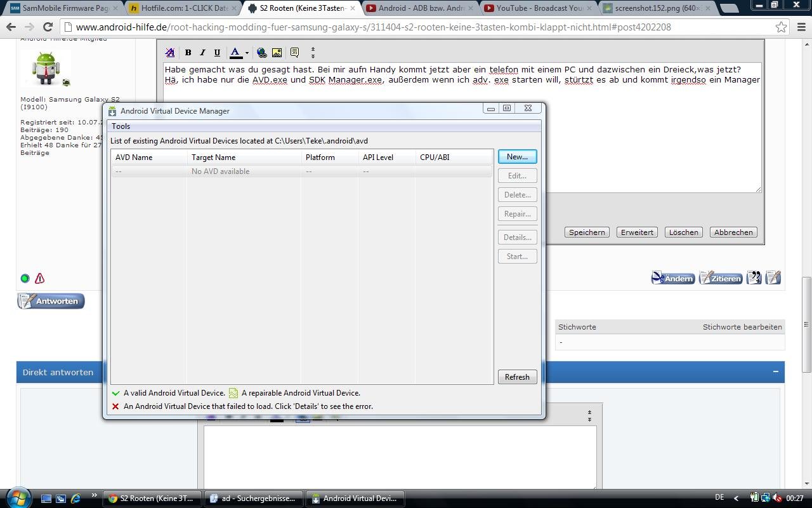Click inside the Direkt antworten text box

coord(400,457)
